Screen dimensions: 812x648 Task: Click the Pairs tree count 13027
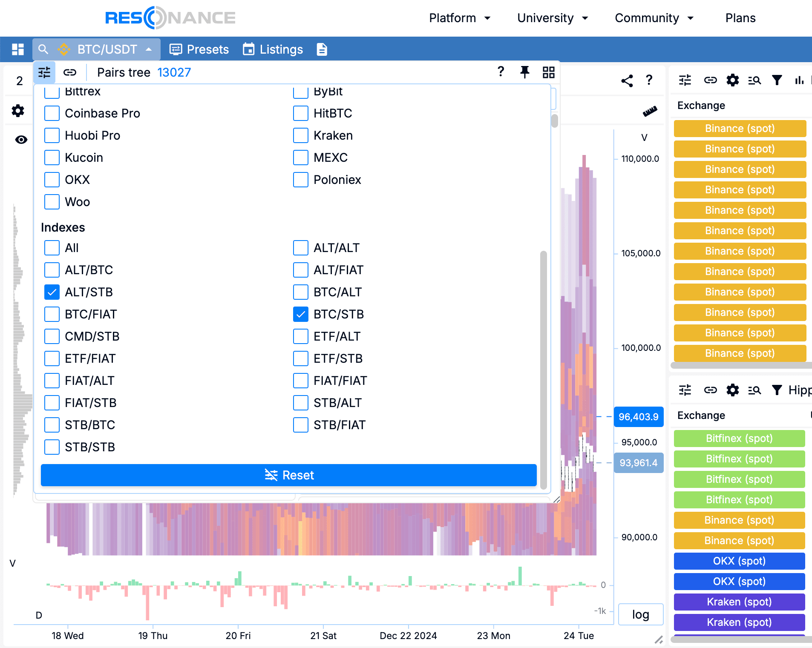(174, 72)
